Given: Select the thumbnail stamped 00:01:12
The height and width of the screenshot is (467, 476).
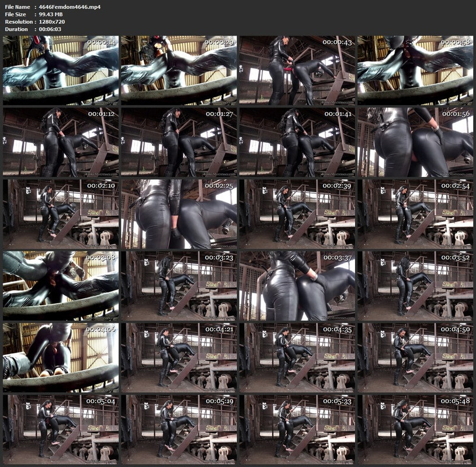Looking at the screenshot, I should tap(61, 142).
